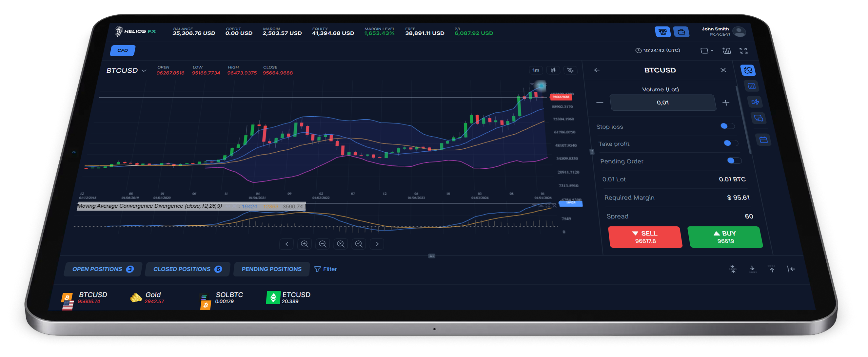The width and height of the screenshot is (868, 357).
Task: Click the vertical chart divider handle
Action: [592, 152]
